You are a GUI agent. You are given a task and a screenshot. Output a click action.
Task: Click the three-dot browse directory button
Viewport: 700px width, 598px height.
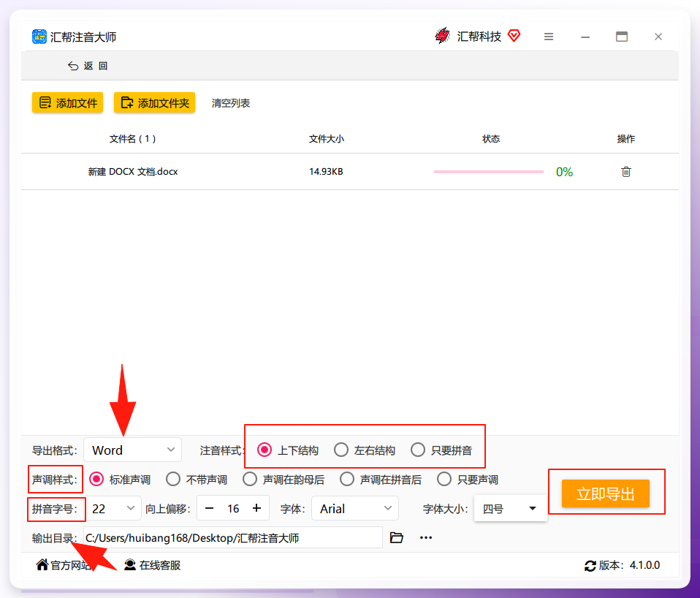tap(426, 538)
